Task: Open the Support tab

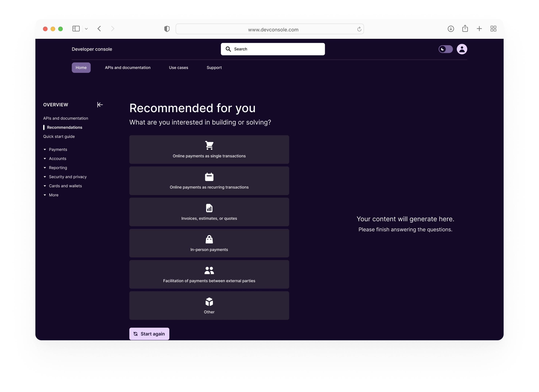Action: pyautogui.click(x=214, y=67)
